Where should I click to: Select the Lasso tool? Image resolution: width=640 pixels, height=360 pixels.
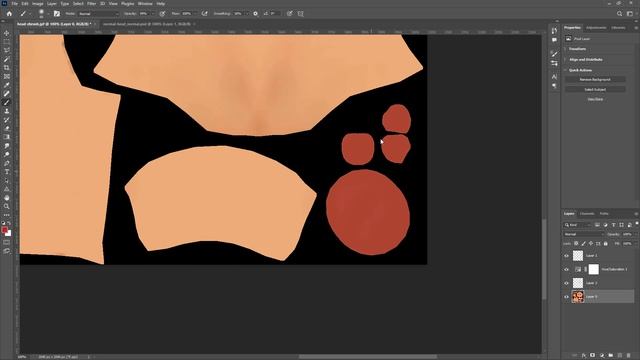click(x=7, y=51)
